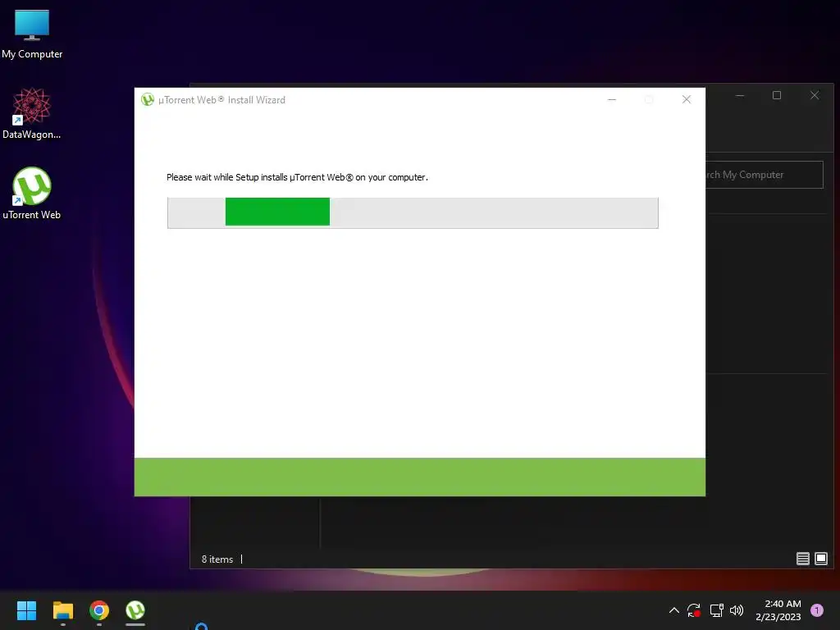Open File Explorer from the taskbar
Image resolution: width=840 pixels, height=630 pixels.
pyautogui.click(x=62, y=610)
